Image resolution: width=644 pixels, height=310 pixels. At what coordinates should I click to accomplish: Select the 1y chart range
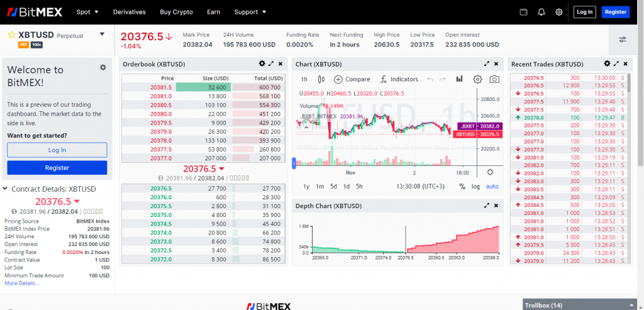[x=306, y=186]
